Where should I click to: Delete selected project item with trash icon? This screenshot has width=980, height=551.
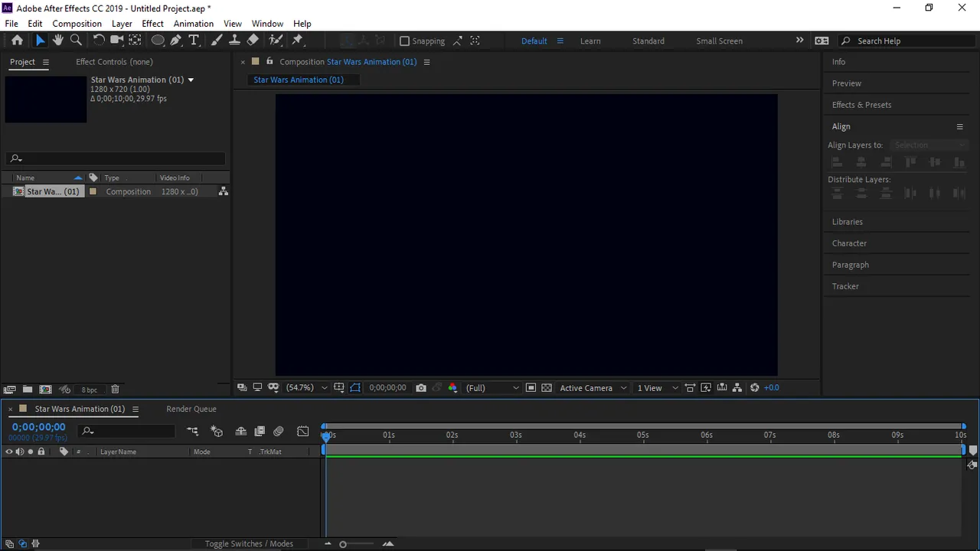coord(115,390)
